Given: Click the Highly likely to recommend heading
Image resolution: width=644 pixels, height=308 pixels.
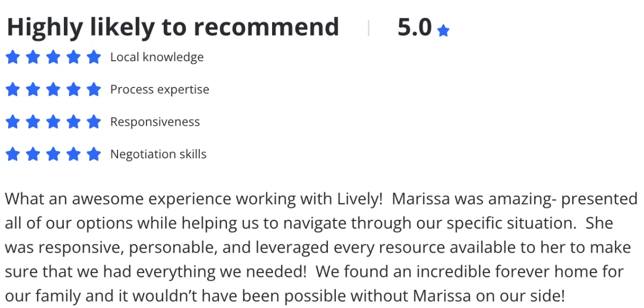Looking at the screenshot, I should 173,27.
